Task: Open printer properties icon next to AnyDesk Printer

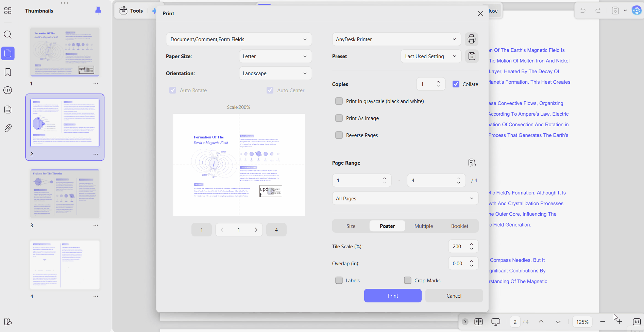Action: [x=472, y=39]
